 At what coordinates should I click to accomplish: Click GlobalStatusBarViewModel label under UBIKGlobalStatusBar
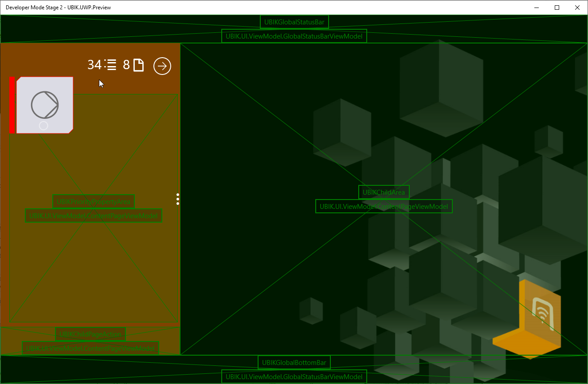pyautogui.click(x=294, y=36)
